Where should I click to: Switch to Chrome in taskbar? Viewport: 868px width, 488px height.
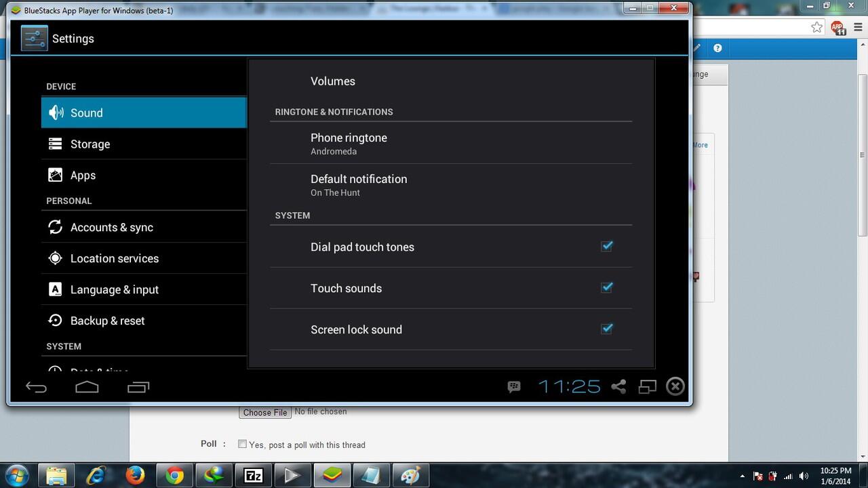174,476
